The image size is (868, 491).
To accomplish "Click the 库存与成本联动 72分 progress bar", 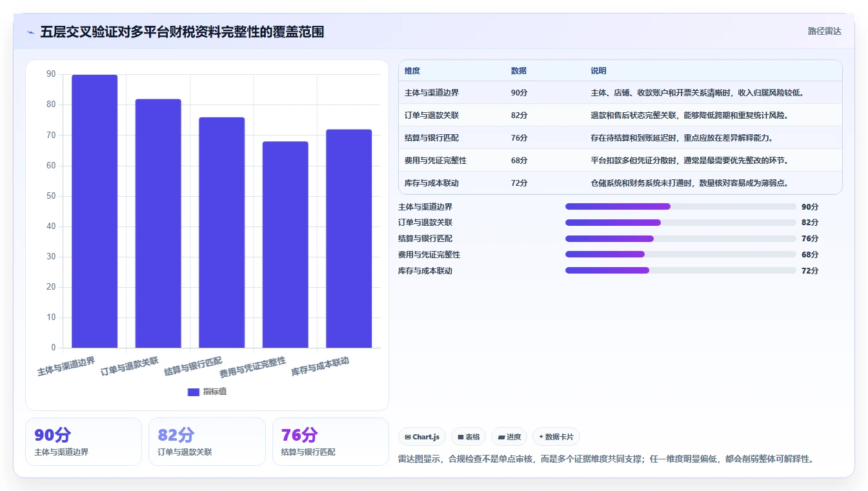I will (681, 270).
